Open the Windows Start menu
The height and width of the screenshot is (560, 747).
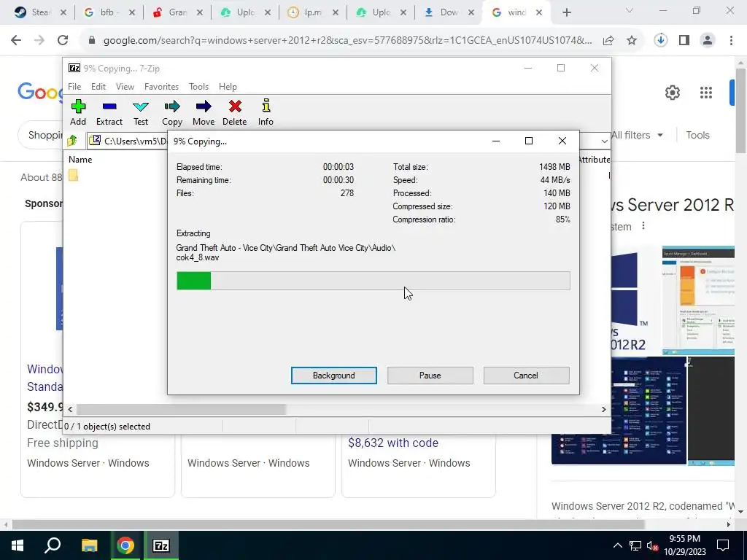[18, 545]
